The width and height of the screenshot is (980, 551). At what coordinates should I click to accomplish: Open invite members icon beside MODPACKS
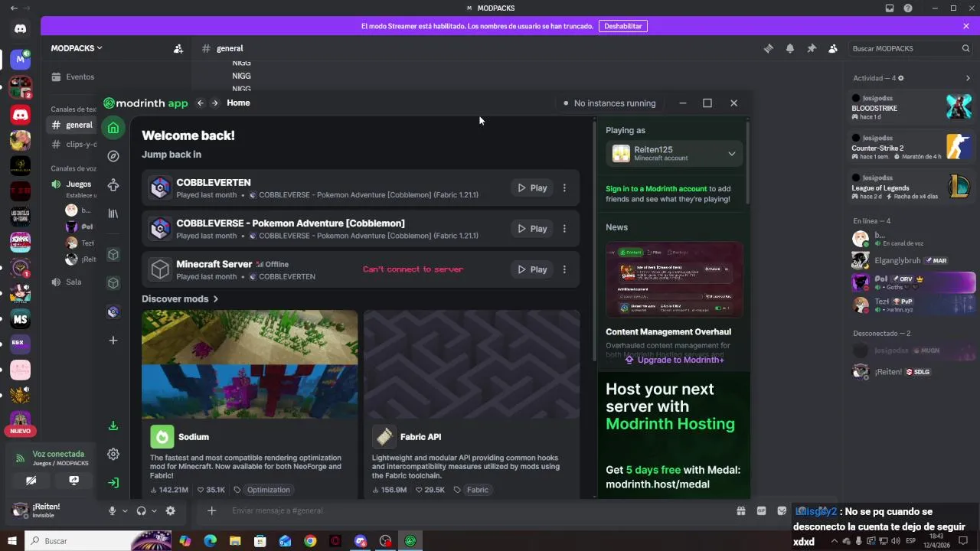(x=178, y=48)
